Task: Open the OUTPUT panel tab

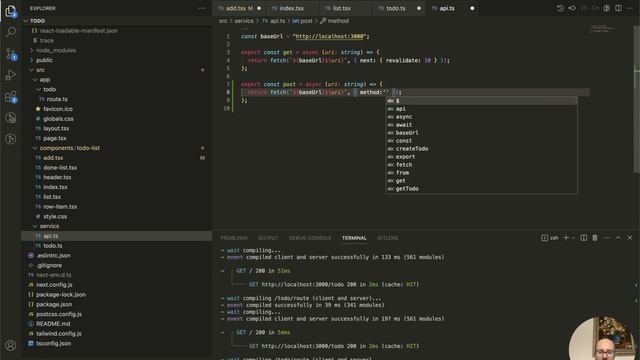Action: pyautogui.click(x=268, y=238)
